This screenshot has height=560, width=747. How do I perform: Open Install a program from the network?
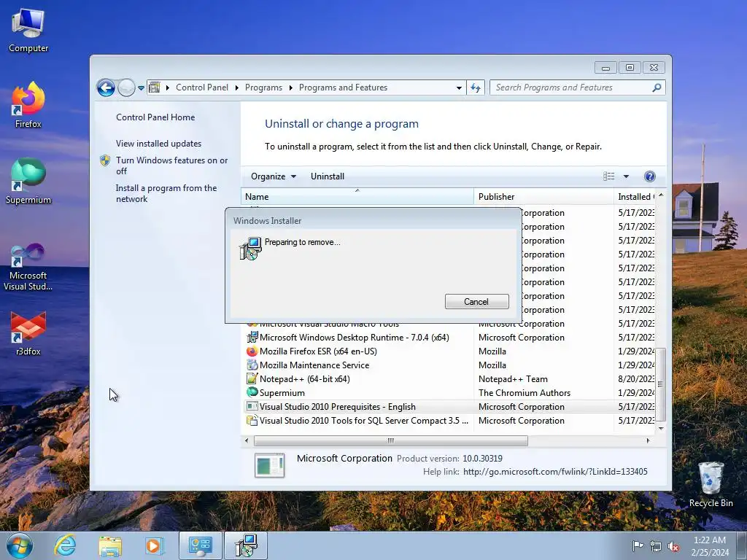(x=166, y=194)
